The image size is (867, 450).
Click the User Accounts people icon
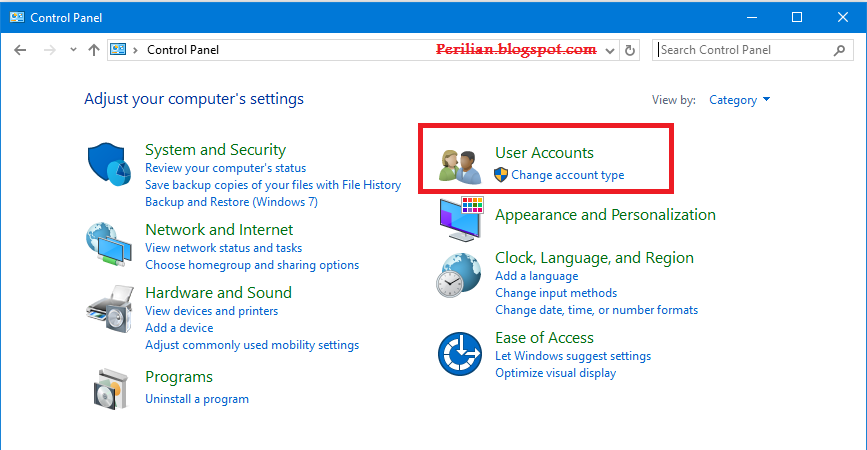point(461,165)
